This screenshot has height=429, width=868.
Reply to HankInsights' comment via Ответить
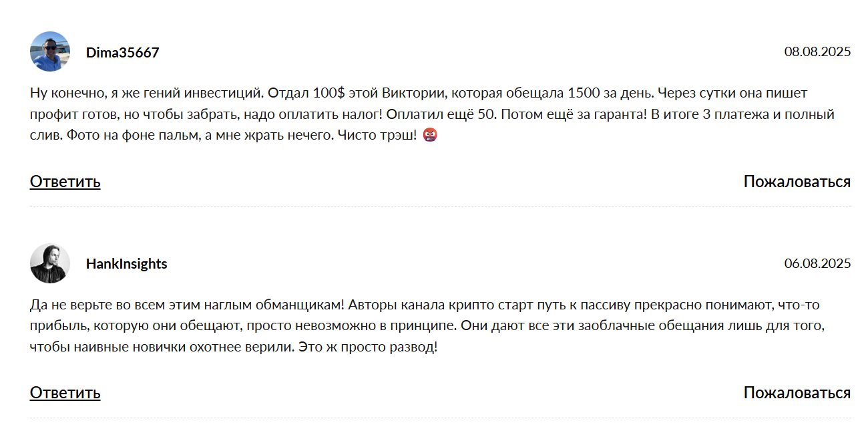(65, 392)
